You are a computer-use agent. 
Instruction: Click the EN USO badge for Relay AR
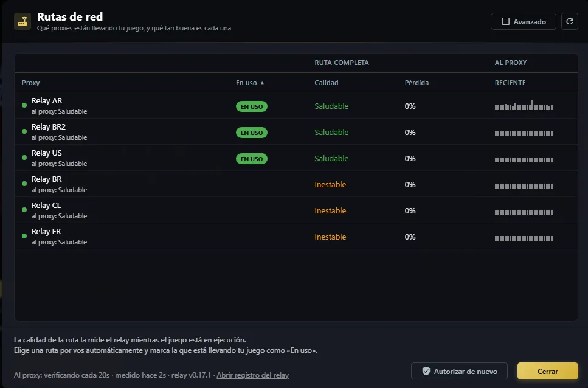pyautogui.click(x=252, y=106)
